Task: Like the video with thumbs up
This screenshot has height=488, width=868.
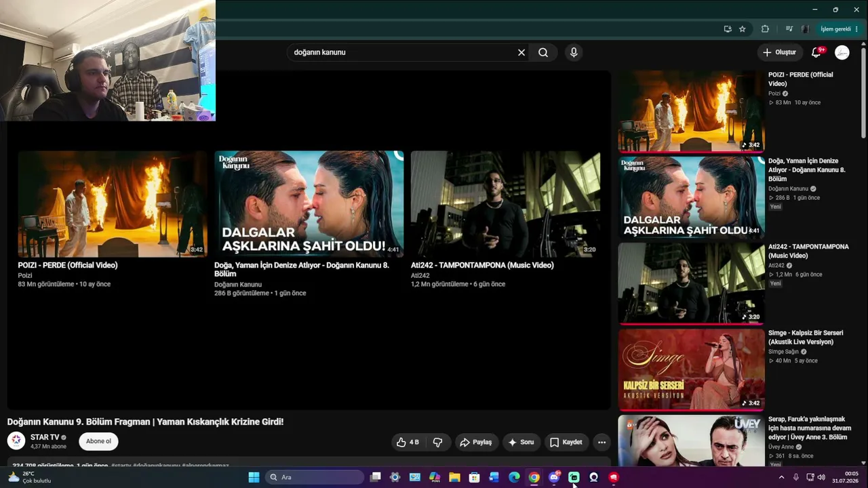Action: pyautogui.click(x=408, y=442)
